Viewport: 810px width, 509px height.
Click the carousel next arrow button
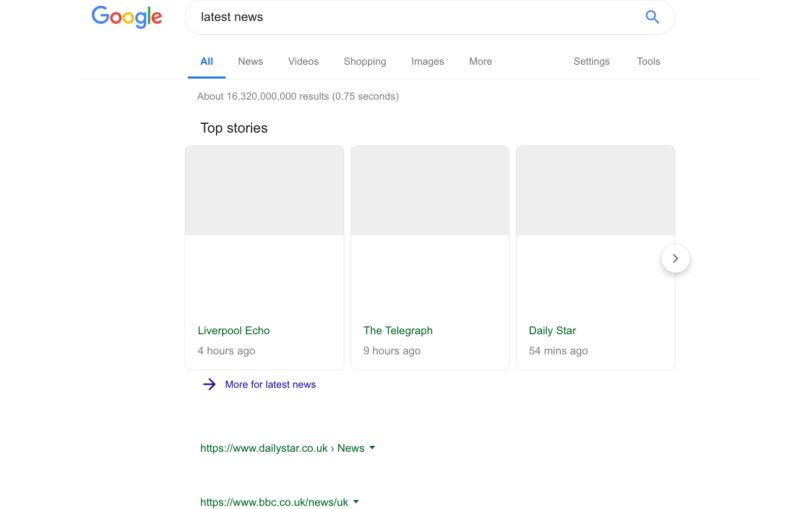675,258
